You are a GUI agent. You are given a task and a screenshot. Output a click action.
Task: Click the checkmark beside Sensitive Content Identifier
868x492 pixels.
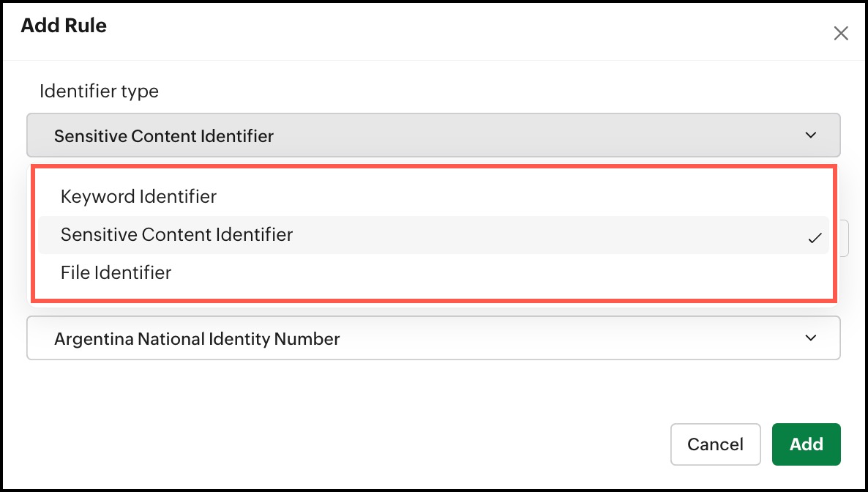(815, 238)
